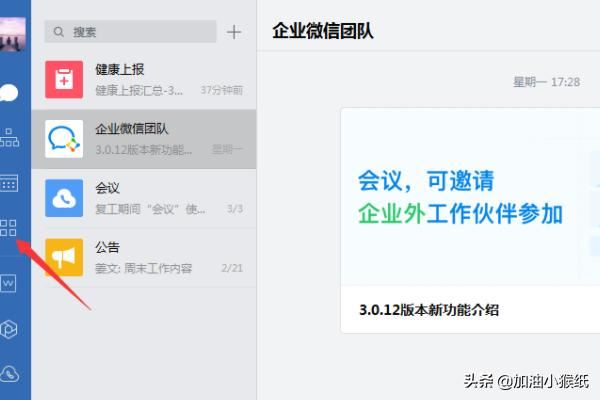Click the 2/21 date on 公告 row

click(232, 268)
